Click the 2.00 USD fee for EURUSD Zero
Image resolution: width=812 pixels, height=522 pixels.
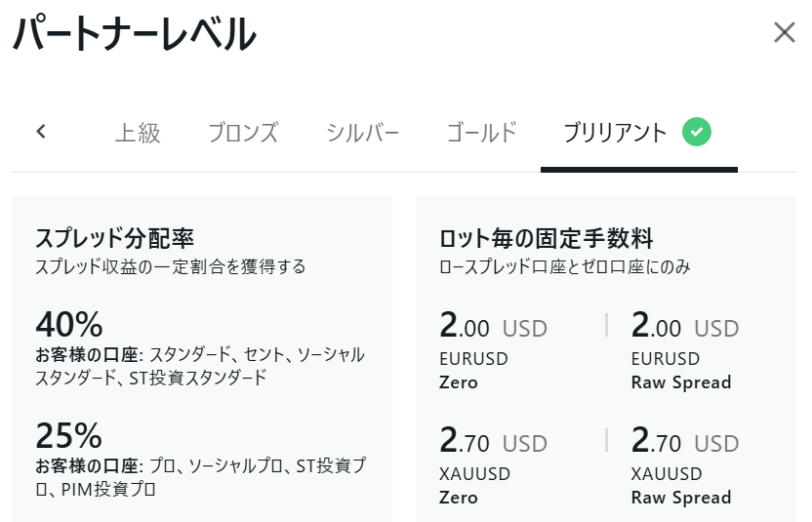493,327
